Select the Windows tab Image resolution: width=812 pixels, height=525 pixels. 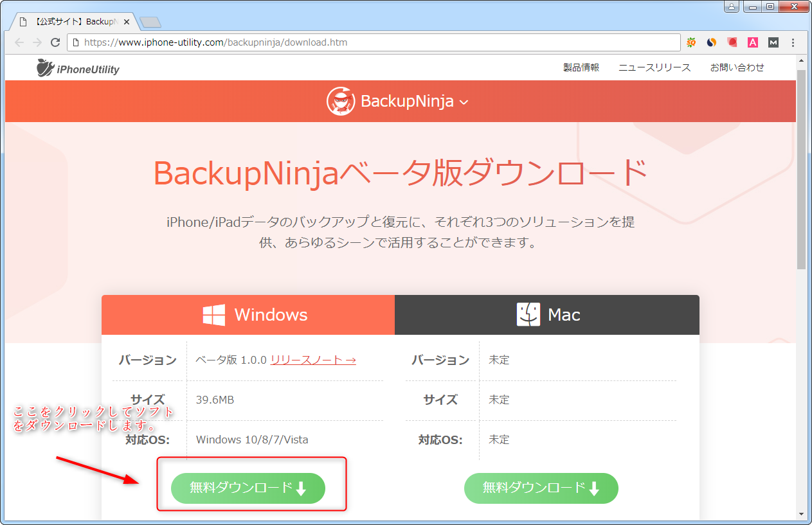pos(248,315)
